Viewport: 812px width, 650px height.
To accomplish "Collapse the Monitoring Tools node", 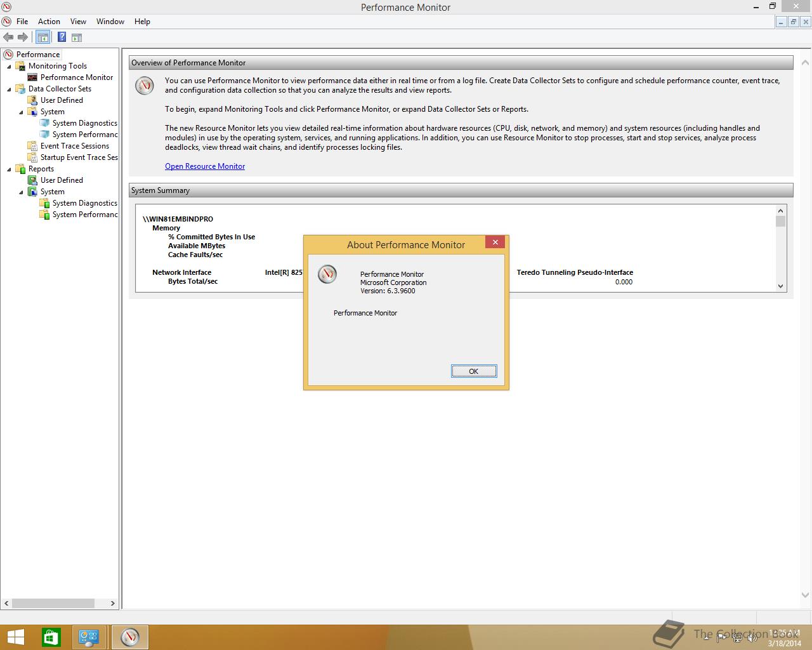I will click(x=8, y=66).
